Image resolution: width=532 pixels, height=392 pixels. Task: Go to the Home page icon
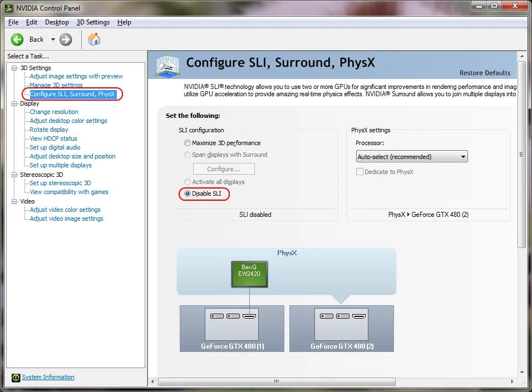pyautogui.click(x=94, y=39)
